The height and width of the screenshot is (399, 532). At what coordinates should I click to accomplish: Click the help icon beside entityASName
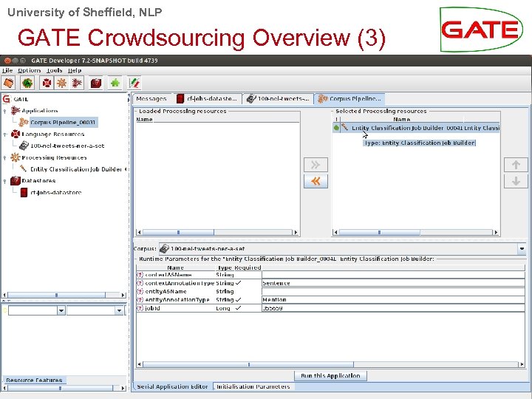click(140, 291)
